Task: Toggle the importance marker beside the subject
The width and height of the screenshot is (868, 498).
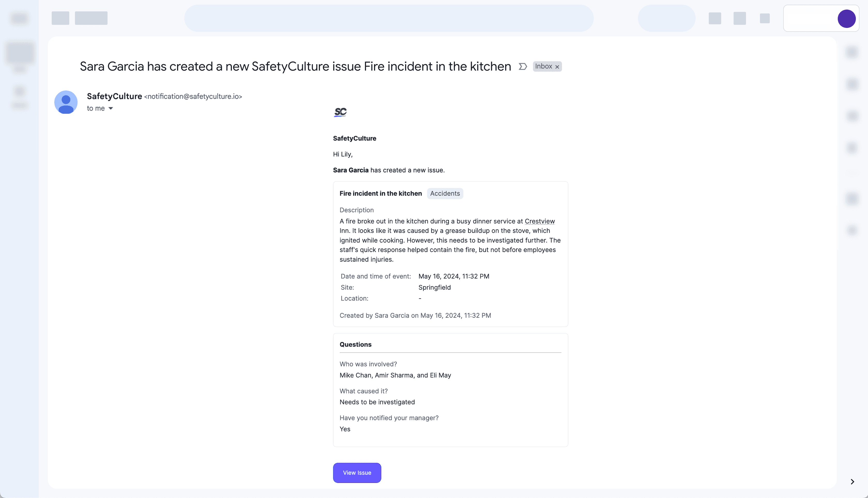Action: click(x=523, y=66)
